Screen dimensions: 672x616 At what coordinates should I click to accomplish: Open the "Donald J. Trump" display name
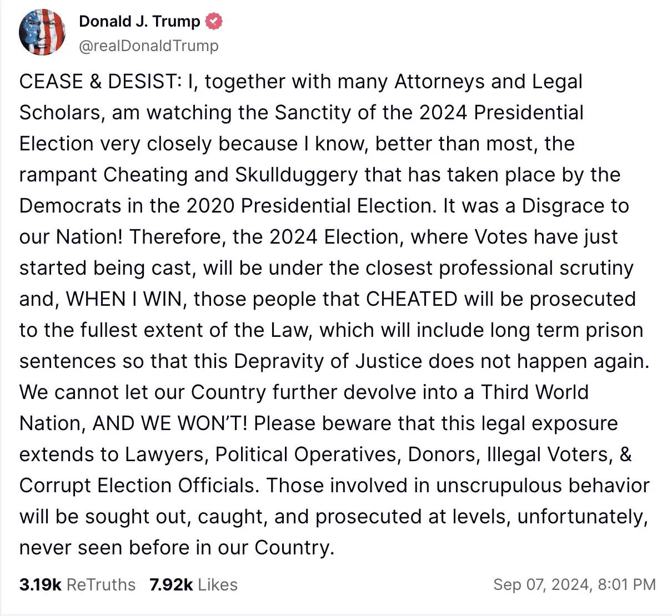pyautogui.click(x=139, y=21)
